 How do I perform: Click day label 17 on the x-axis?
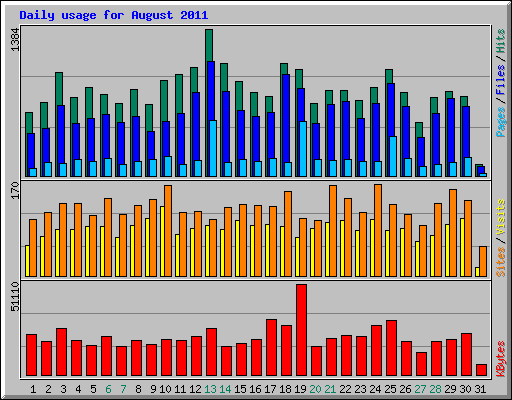[270, 389]
